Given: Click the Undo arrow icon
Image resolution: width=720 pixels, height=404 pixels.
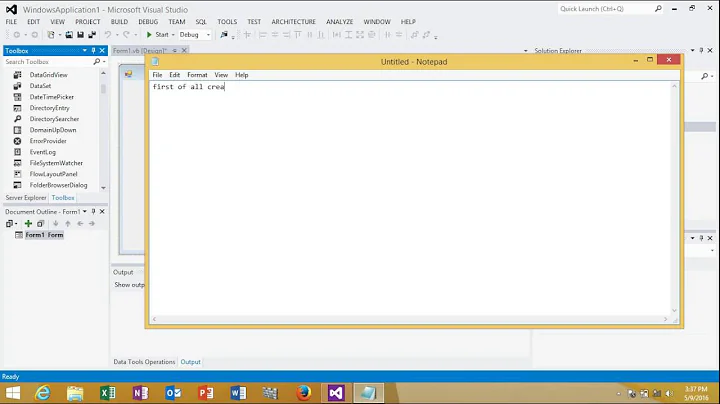Looking at the screenshot, I should click(108, 35).
